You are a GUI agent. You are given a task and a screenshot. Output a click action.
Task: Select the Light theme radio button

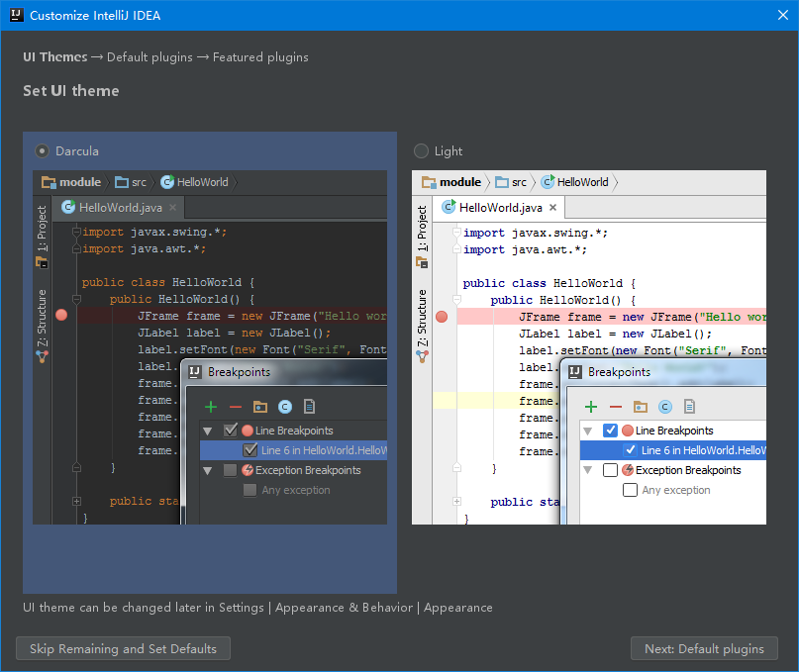[x=422, y=151]
